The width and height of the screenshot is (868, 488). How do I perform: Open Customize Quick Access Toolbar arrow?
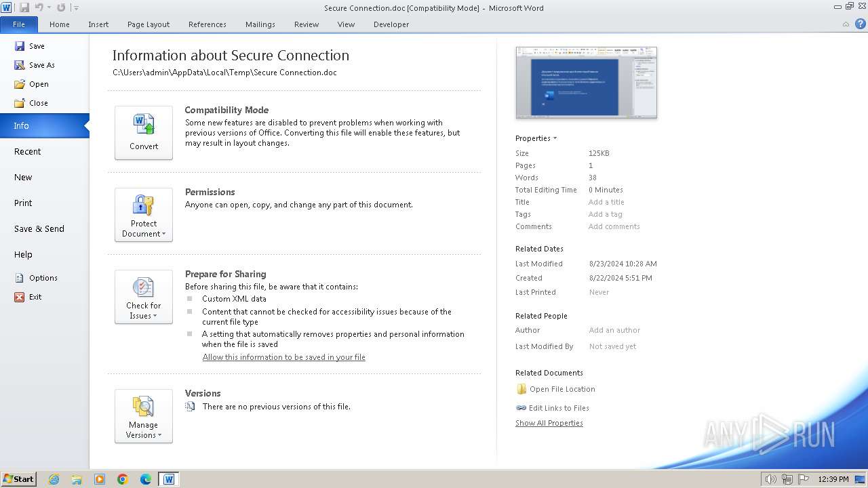click(76, 8)
